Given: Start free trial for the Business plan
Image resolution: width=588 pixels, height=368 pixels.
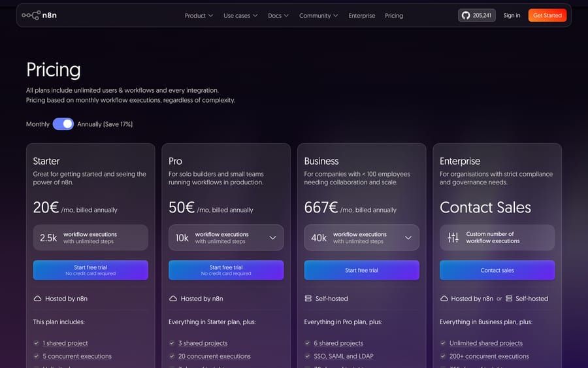Looking at the screenshot, I should tap(361, 270).
